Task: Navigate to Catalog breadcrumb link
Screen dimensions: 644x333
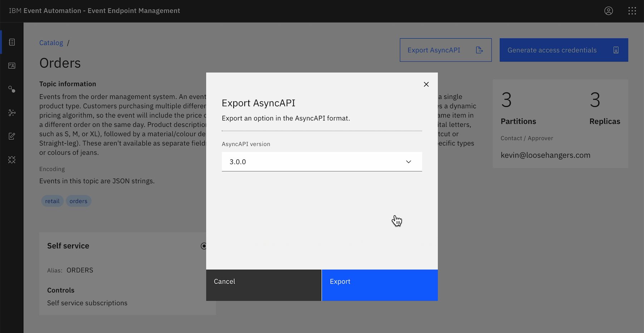Action: [x=51, y=43]
